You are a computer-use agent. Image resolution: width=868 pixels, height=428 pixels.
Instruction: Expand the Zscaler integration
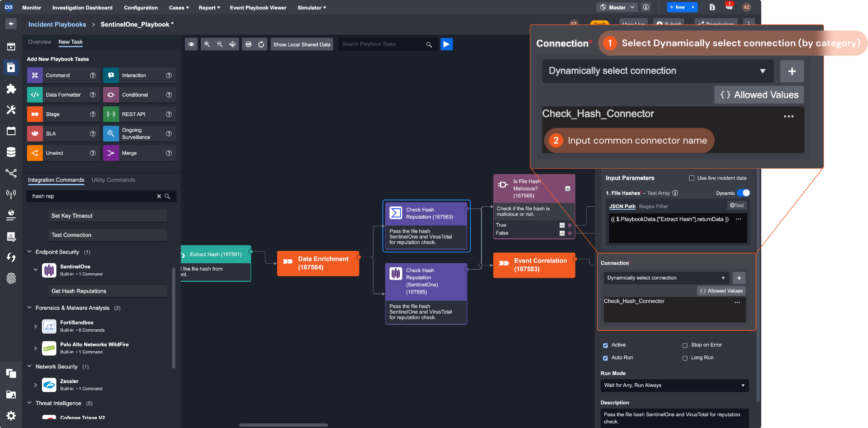tap(36, 385)
